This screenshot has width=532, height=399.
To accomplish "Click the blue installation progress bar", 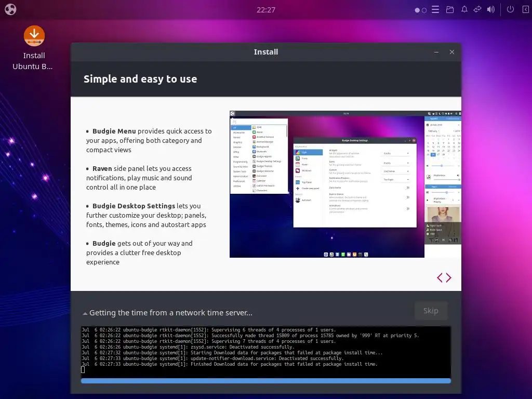I will pyautogui.click(x=265, y=381).
